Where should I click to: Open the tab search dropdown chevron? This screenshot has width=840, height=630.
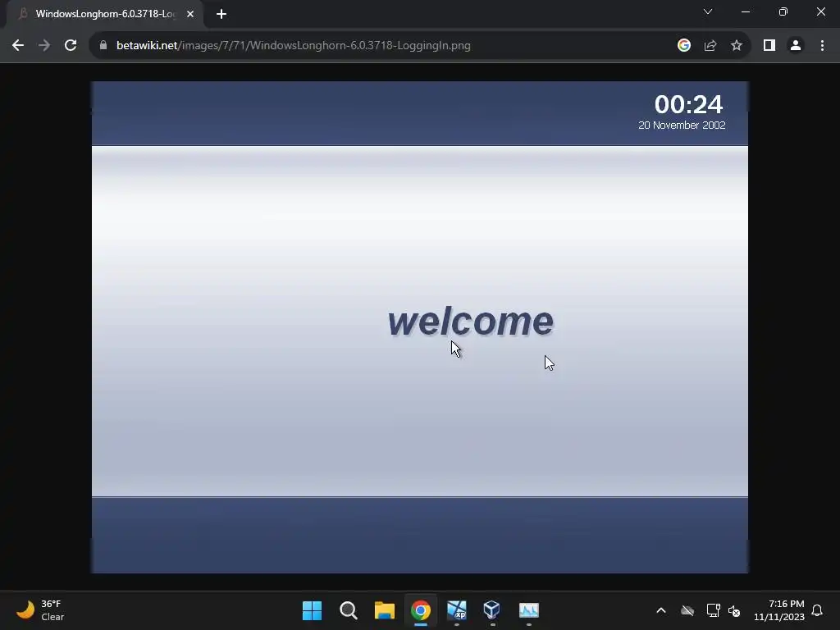pyautogui.click(x=708, y=11)
